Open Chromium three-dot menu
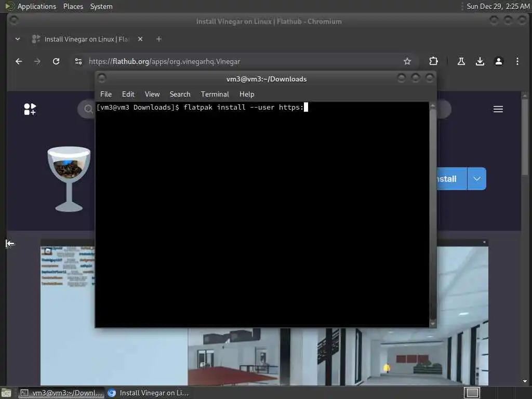Screen dimensions: 532x399 (x=517, y=61)
